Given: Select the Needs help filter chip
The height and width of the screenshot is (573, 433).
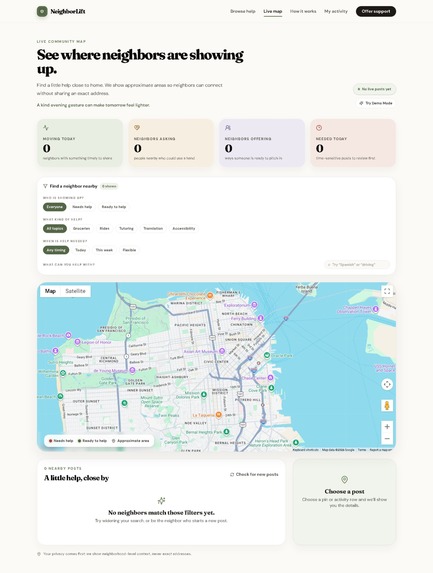Looking at the screenshot, I should [x=82, y=207].
